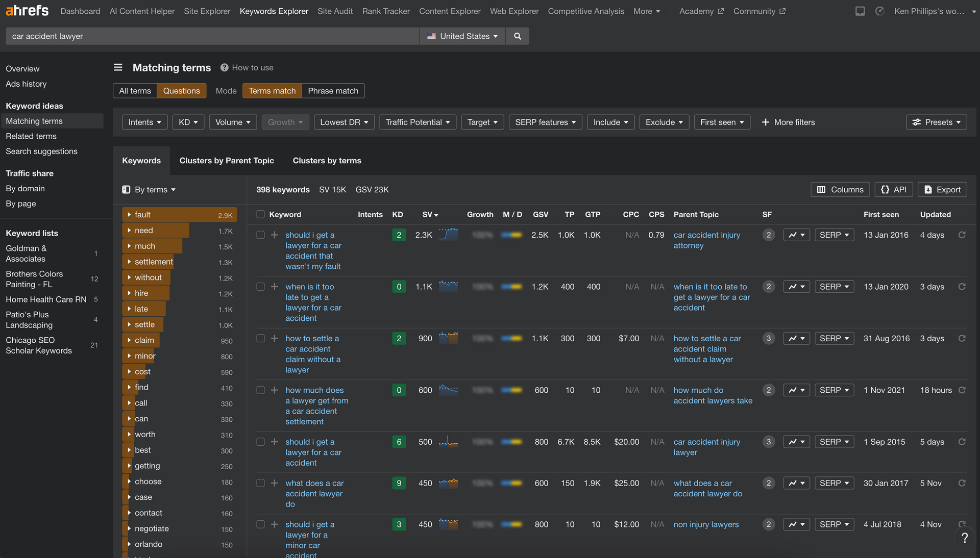Check the KD 6 row checkbox

coord(260,442)
